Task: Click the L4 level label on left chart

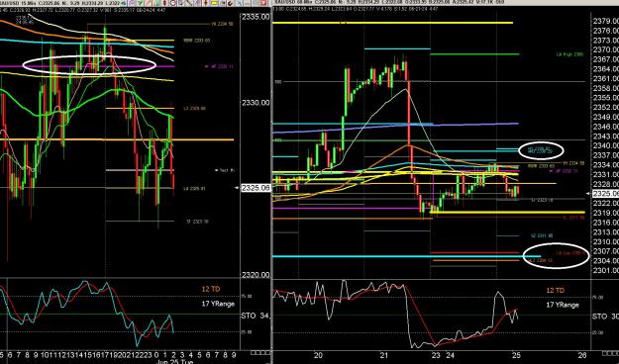Action: tap(194, 189)
